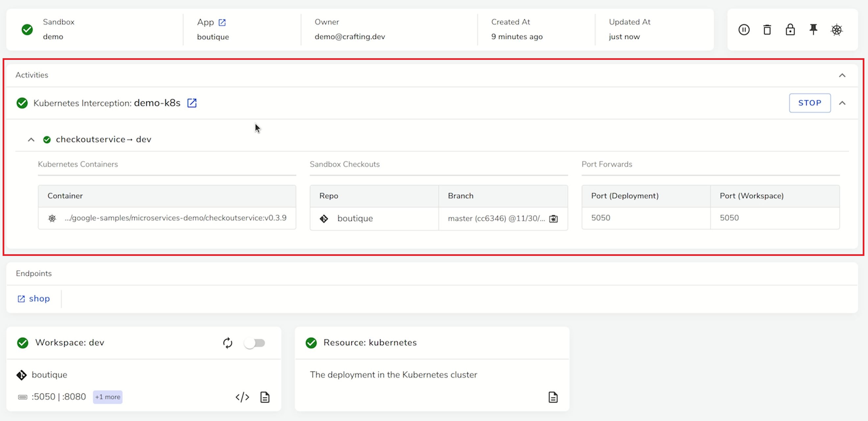Select the boutique repo in Sandbox Checkouts
The image size is (868, 421).
pos(355,219)
